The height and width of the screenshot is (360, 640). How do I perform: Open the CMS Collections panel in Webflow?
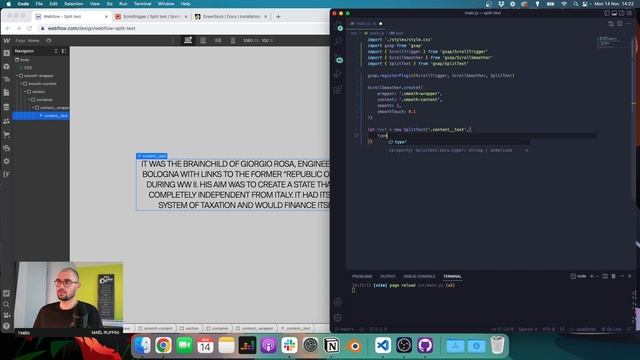coord(7,107)
